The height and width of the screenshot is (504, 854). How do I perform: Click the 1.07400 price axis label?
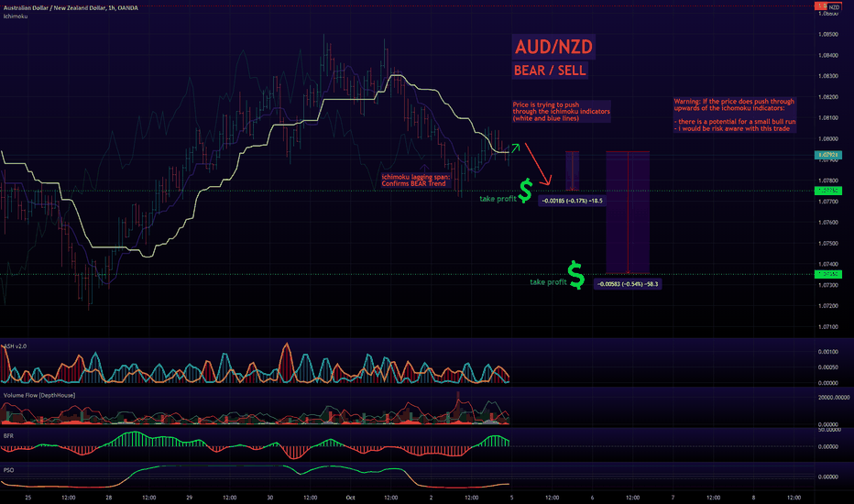click(x=827, y=264)
